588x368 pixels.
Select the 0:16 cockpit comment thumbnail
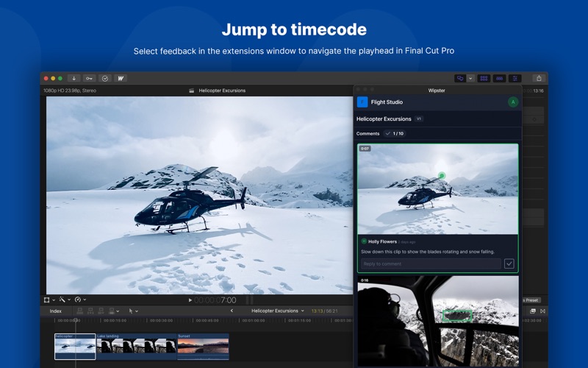pyautogui.click(x=437, y=322)
